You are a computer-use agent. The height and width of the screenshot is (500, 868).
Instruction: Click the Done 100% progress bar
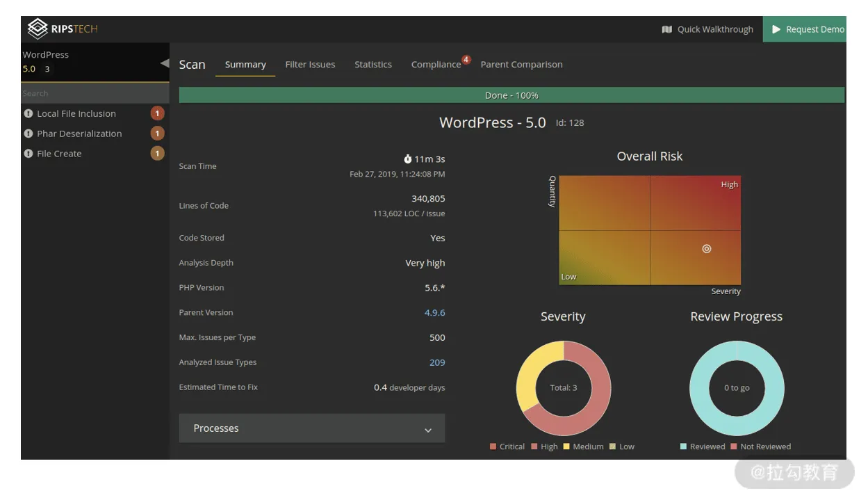pos(511,95)
